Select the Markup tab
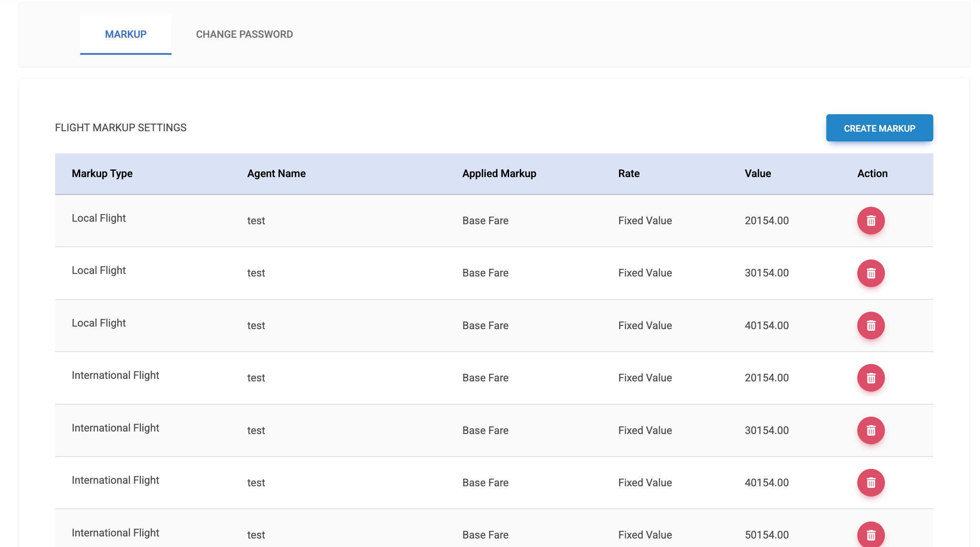 click(x=126, y=34)
